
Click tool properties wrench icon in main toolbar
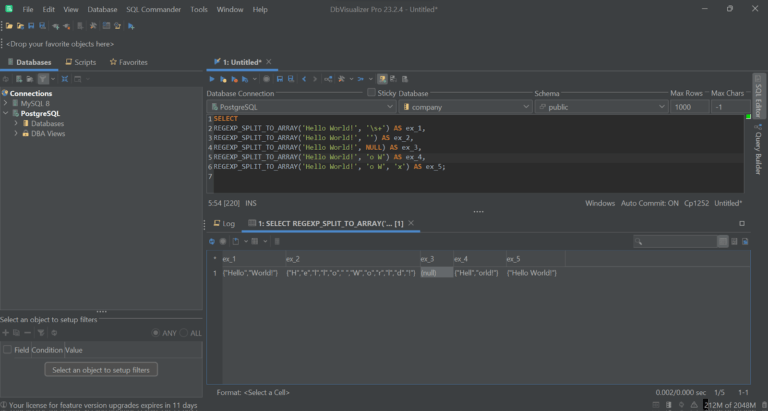[93, 26]
